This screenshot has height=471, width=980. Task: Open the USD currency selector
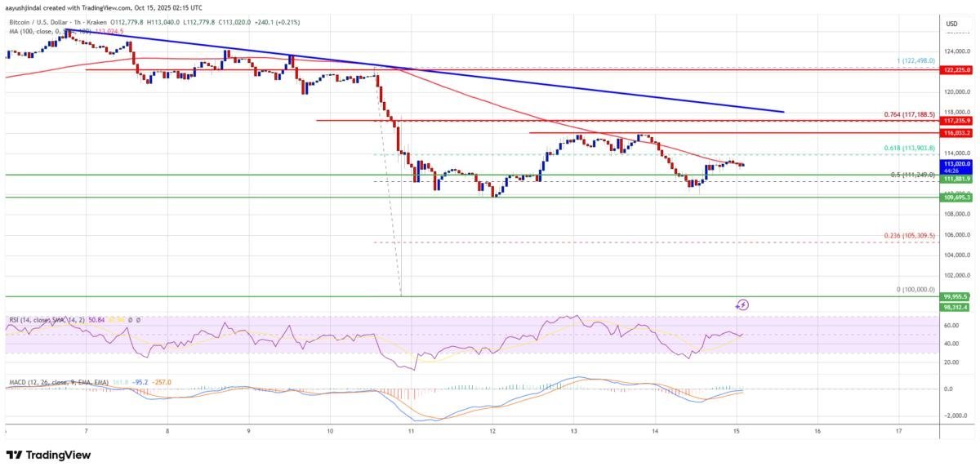(x=951, y=24)
